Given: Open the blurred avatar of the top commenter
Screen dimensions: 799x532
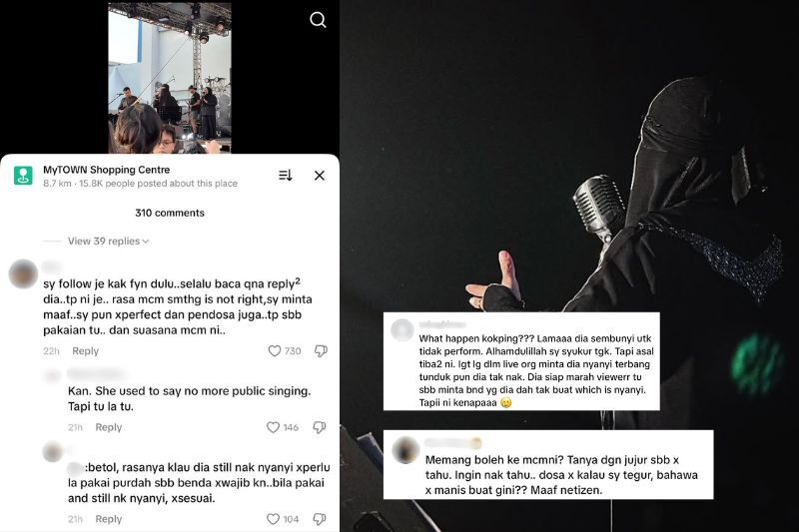Looking at the screenshot, I should [23, 273].
